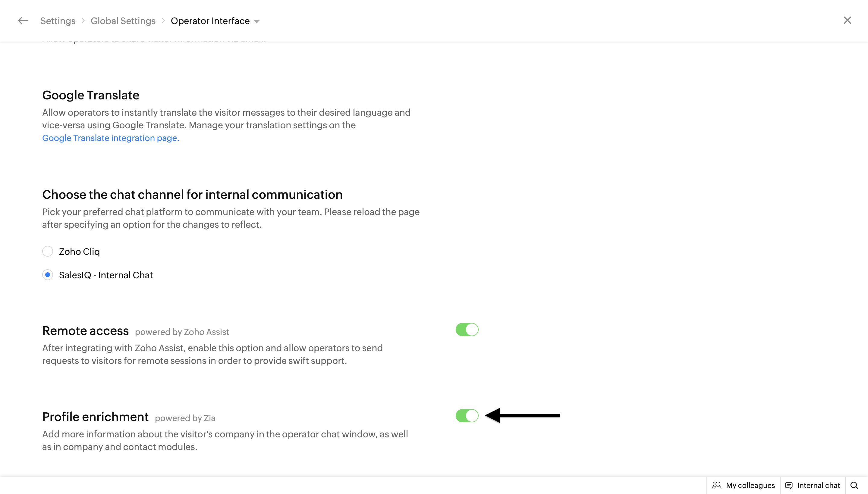The height and width of the screenshot is (494, 868).
Task: Open the Internal chat panel
Action: tap(818, 485)
